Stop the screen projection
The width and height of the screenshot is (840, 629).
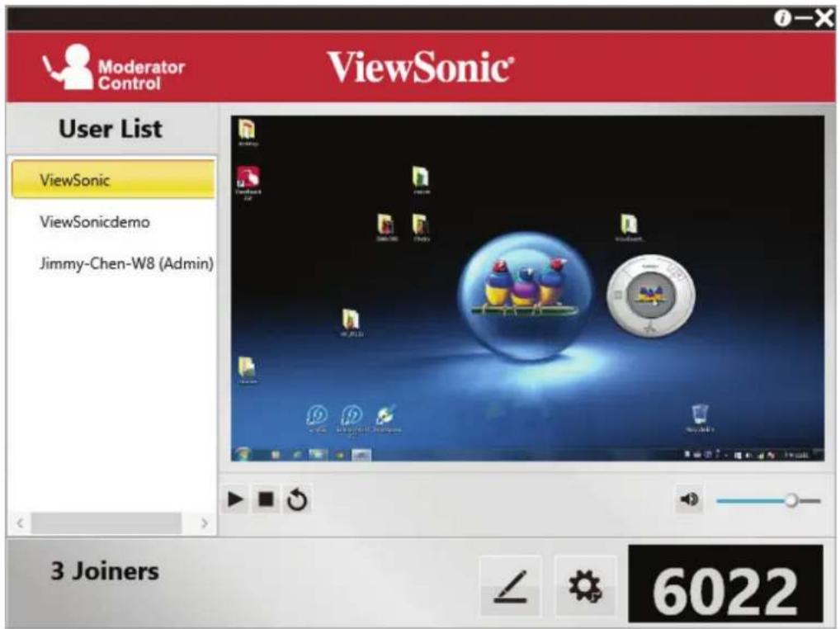266,499
